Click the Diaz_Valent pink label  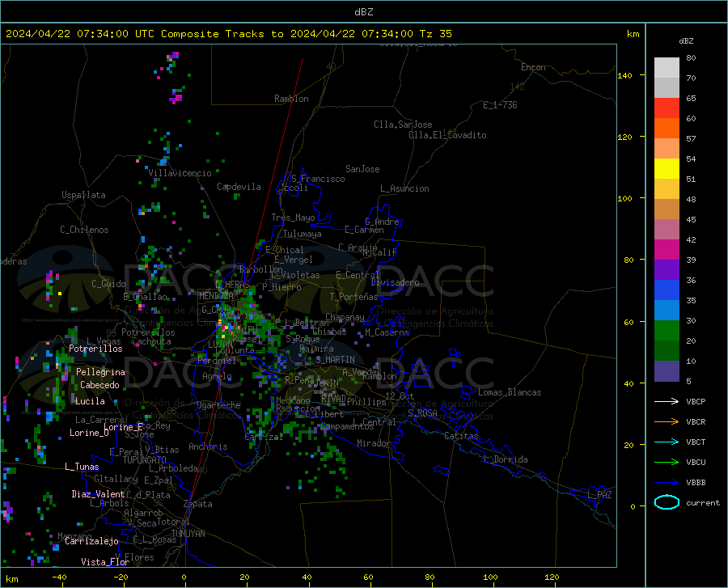coord(98,494)
